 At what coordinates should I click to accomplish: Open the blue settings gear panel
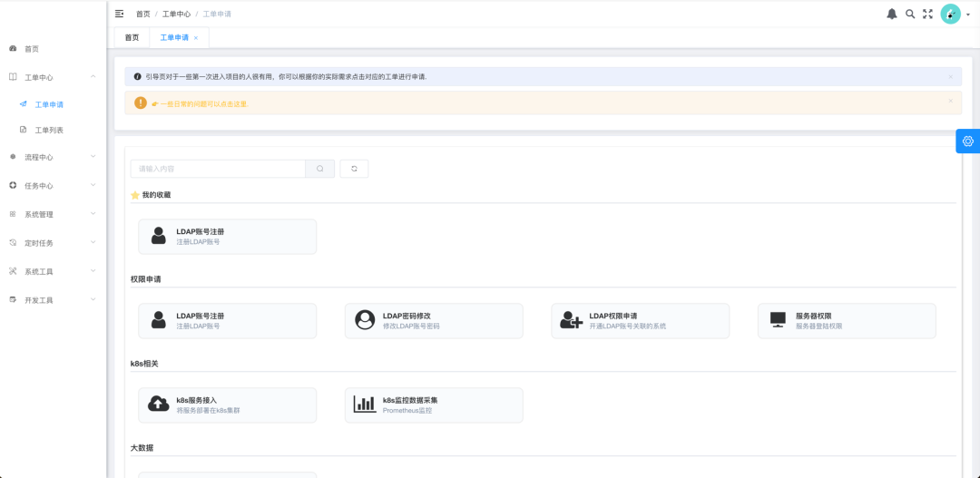(968, 141)
